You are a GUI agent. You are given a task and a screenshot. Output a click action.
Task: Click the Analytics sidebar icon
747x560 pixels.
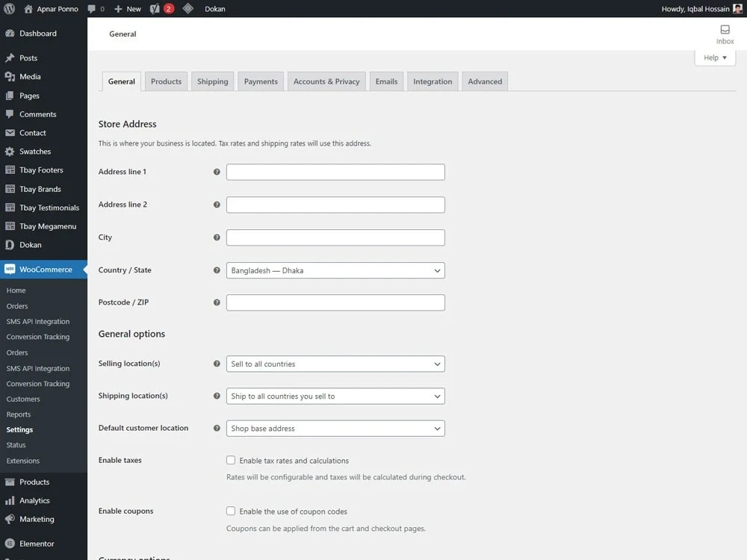10,500
